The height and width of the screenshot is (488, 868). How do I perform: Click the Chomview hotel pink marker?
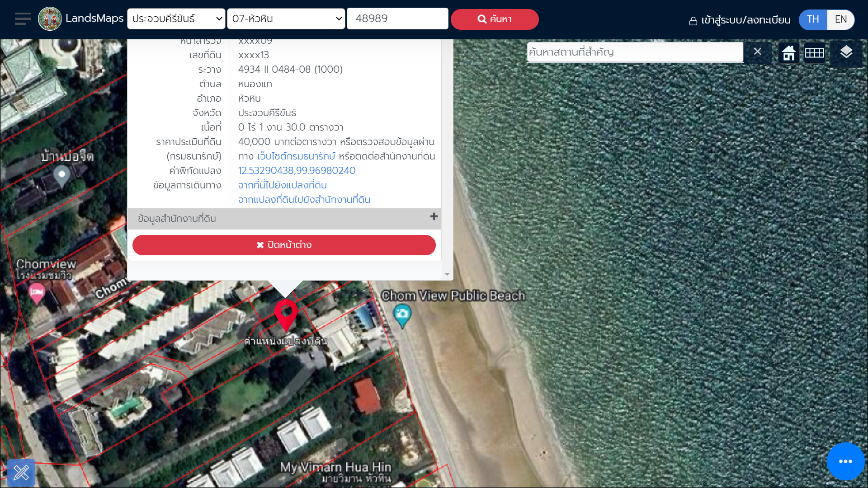pos(37,293)
